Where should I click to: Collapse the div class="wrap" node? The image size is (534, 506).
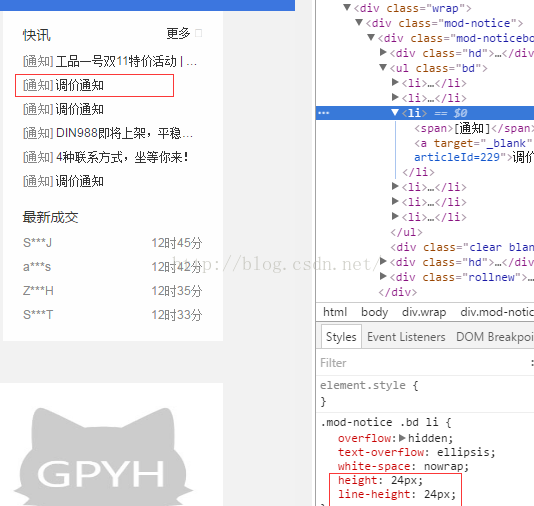point(347,7)
